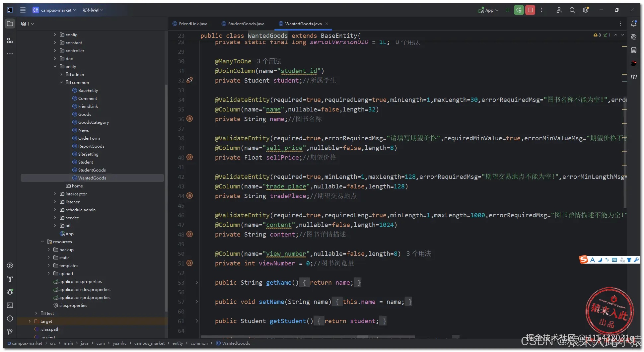The height and width of the screenshot is (352, 644).
Task: Open IDE settings gear
Action: (586, 10)
